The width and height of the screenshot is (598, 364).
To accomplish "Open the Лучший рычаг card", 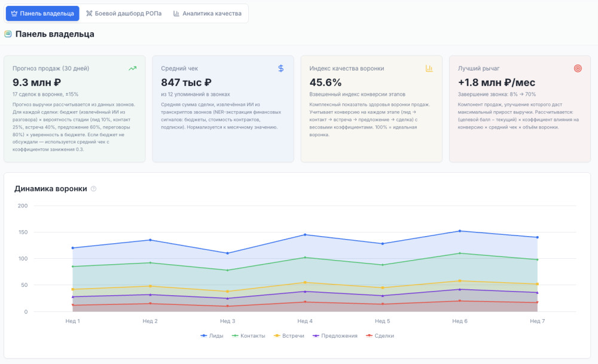I will click(x=520, y=109).
